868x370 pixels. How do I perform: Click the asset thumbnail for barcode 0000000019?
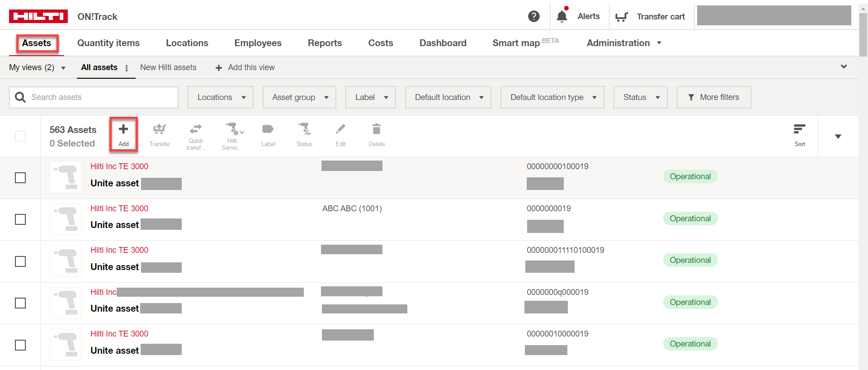(66, 219)
